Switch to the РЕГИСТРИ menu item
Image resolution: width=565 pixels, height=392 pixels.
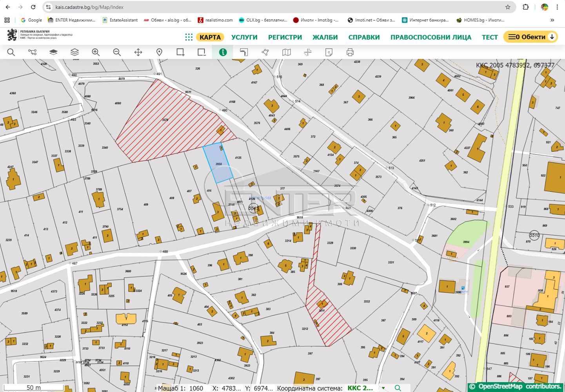(x=285, y=37)
